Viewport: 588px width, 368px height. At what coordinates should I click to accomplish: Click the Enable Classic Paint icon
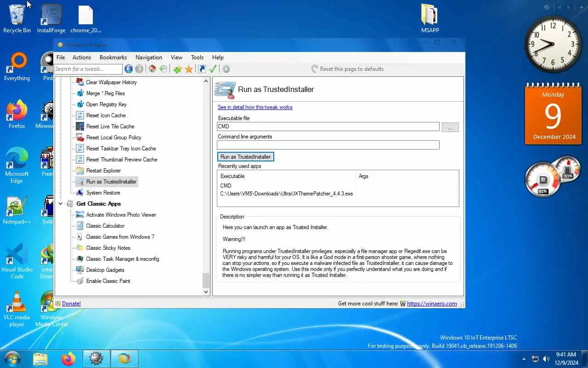(80, 281)
